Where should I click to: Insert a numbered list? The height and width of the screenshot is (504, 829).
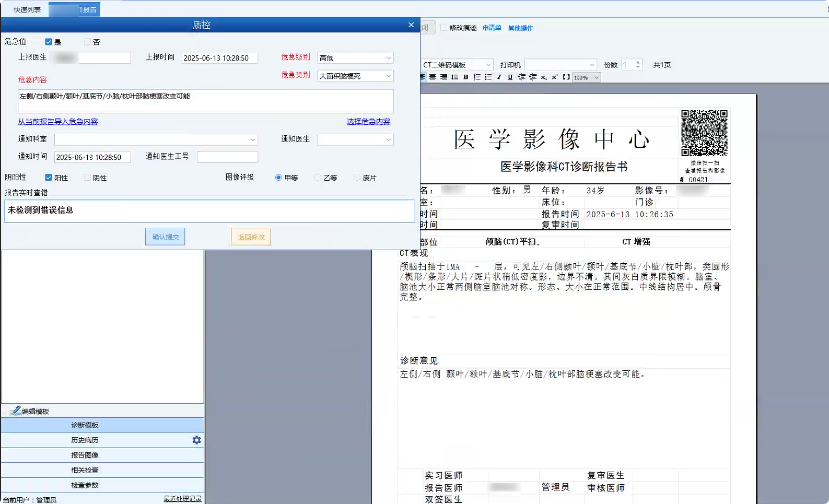click(477, 77)
